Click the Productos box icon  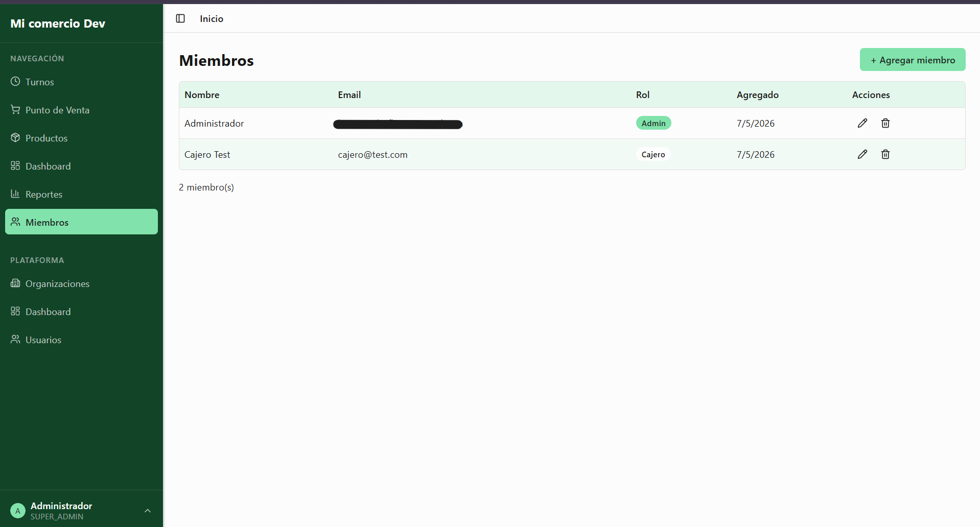coord(15,137)
